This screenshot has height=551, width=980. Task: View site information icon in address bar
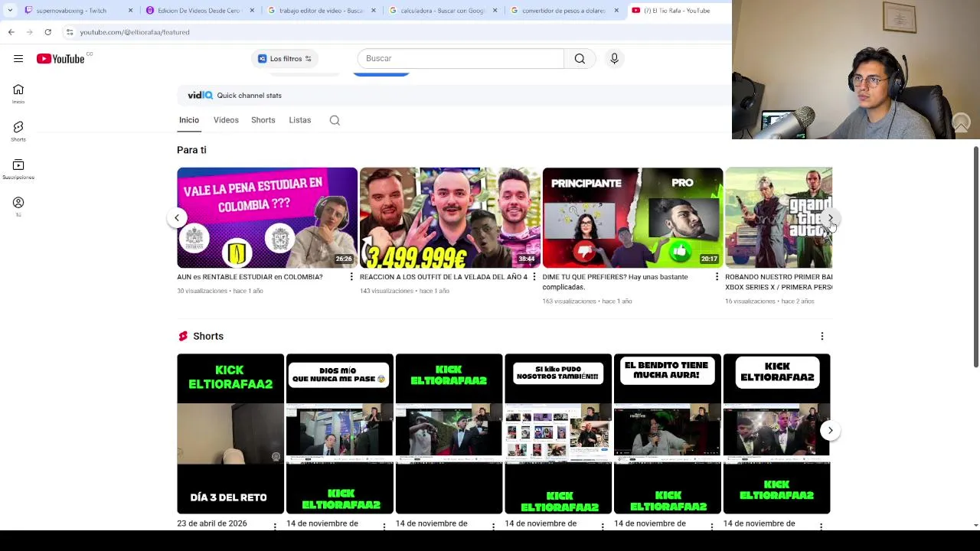(x=70, y=32)
